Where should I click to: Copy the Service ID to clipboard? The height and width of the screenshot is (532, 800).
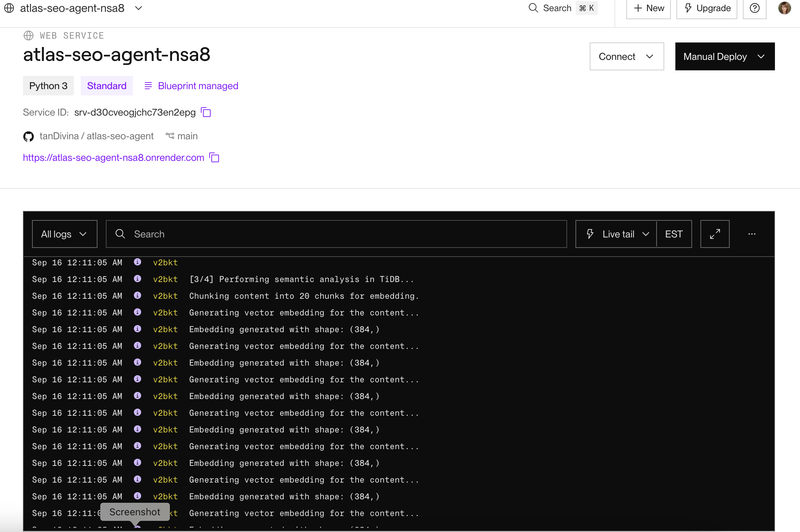(x=206, y=112)
